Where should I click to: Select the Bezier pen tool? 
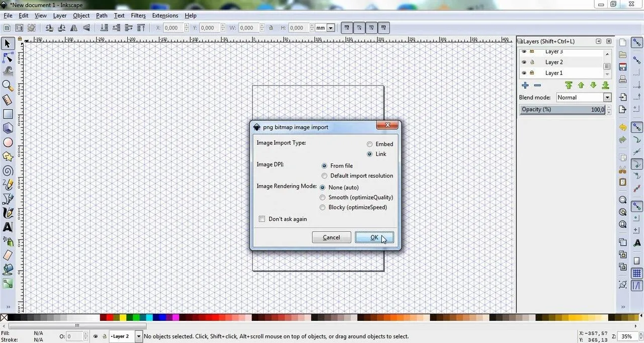click(x=8, y=199)
